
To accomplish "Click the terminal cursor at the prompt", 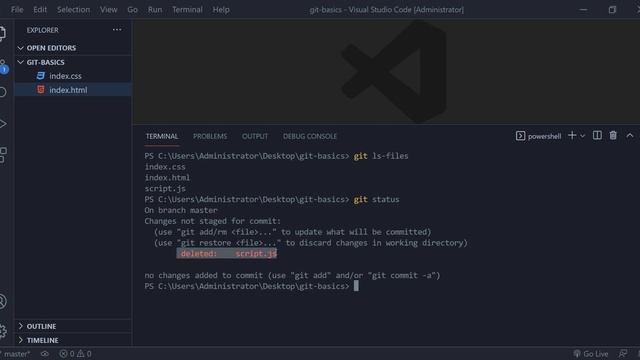I will click(x=356, y=286).
